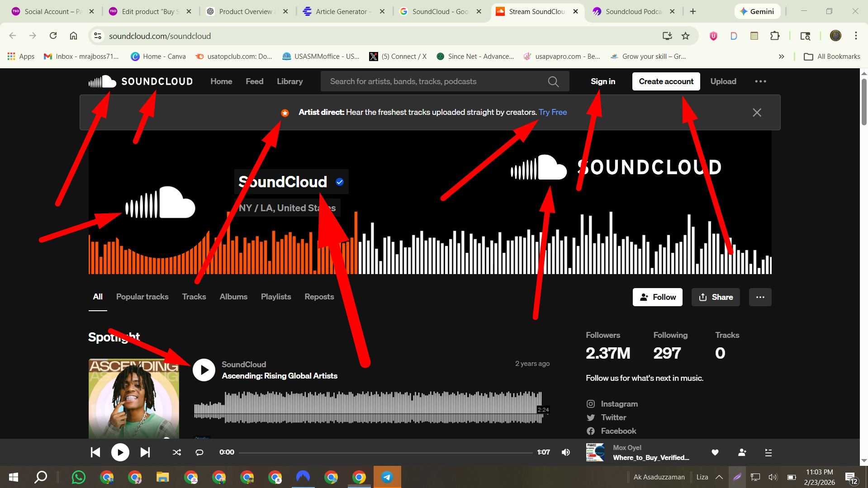The width and height of the screenshot is (868, 488).
Task: Open search by clicking the magnifying glass
Action: [x=553, y=81]
